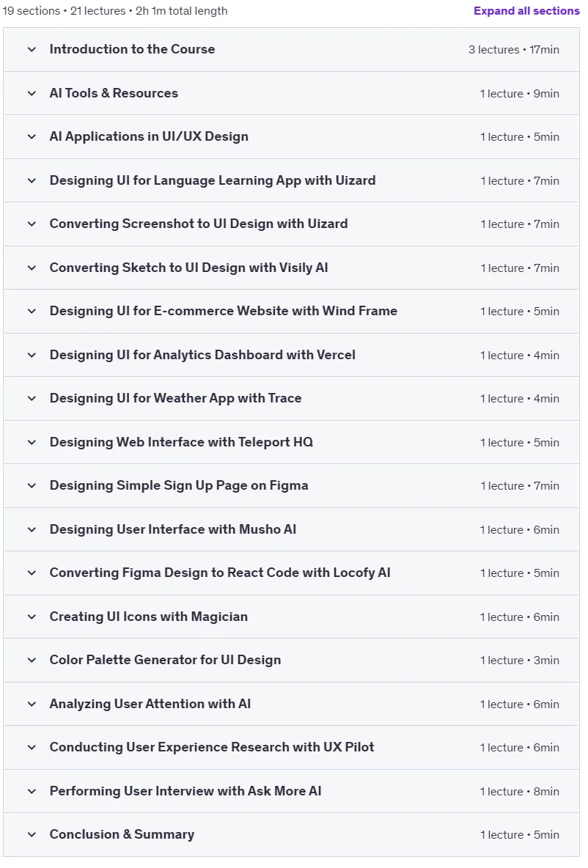This screenshot has width=588, height=868.
Task: Select Designing User Interface with Musho AI title
Action: (173, 529)
